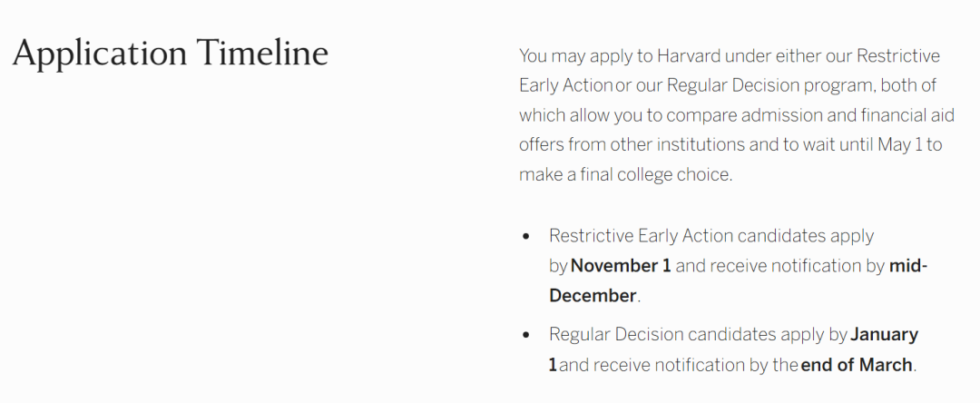Click the financial aid phrase
This screenshot has width=980, height=403.
point(907,115)
